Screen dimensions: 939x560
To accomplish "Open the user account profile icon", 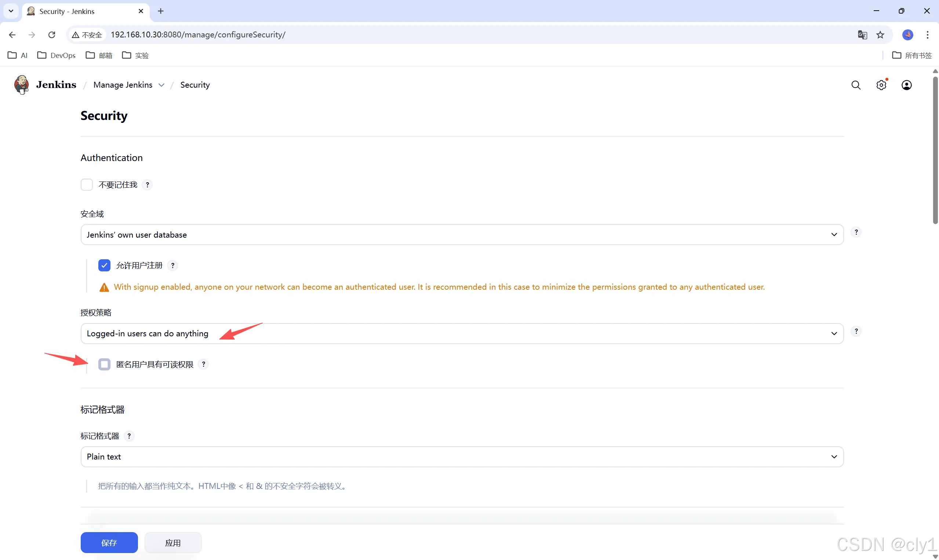I will (x=907, y=85).
